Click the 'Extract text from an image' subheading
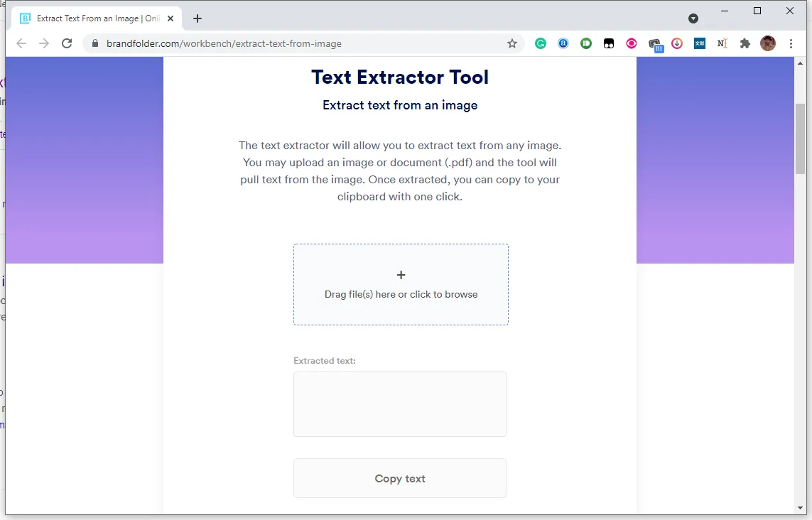The image size is (812, 520). tap(400, 105)
